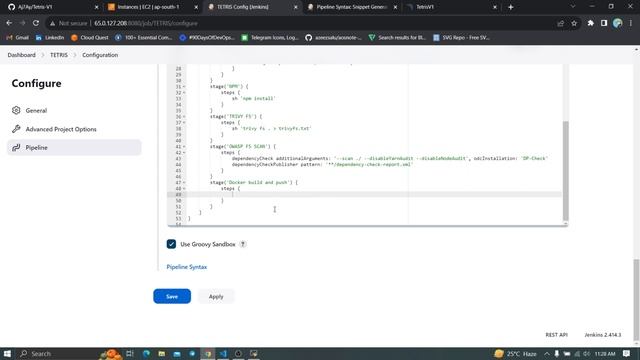Select the Pipeline section in sidebar

click(x=74, y=147)
